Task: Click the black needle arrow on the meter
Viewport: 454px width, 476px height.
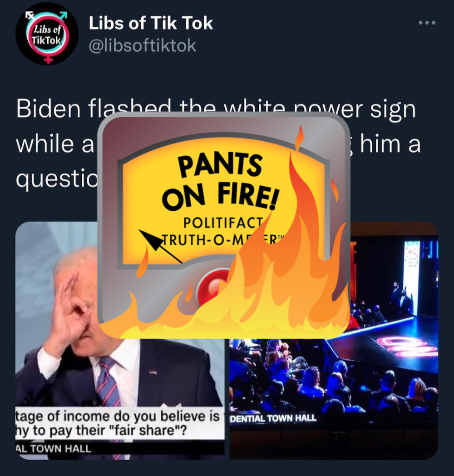Action: [160, 246]
